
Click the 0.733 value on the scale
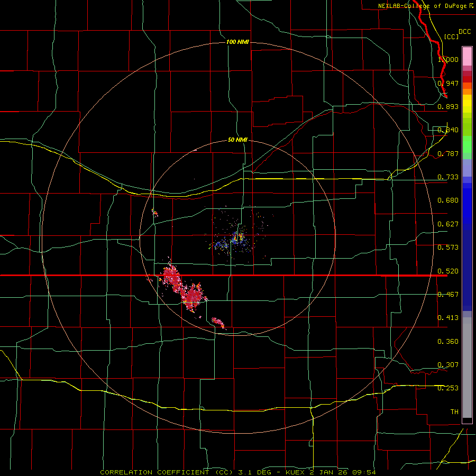coord(448,177)
